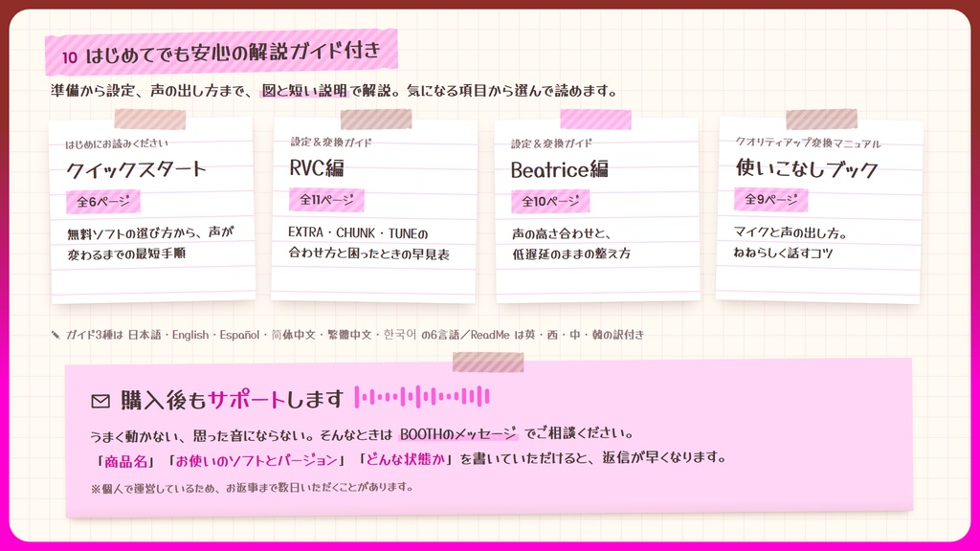
Task: Click the line 低遅延のままの整え方
Action: click(x=571, y=254)
